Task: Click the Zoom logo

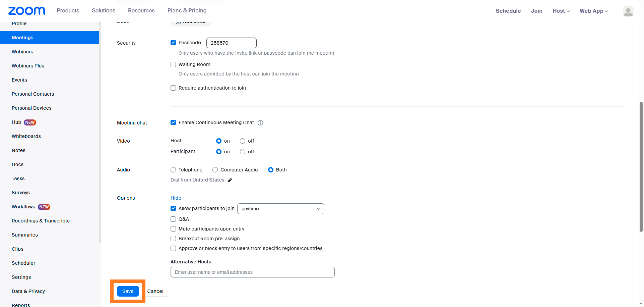Action: (x=26, y=11)
